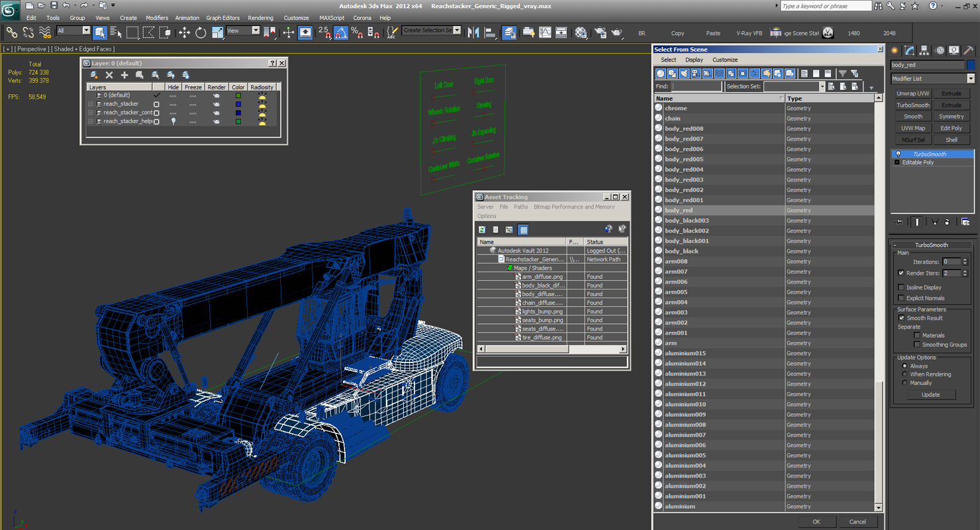Open the Material Editor
This screenshot has width=980, height=530.
click(x=581, y=32)
